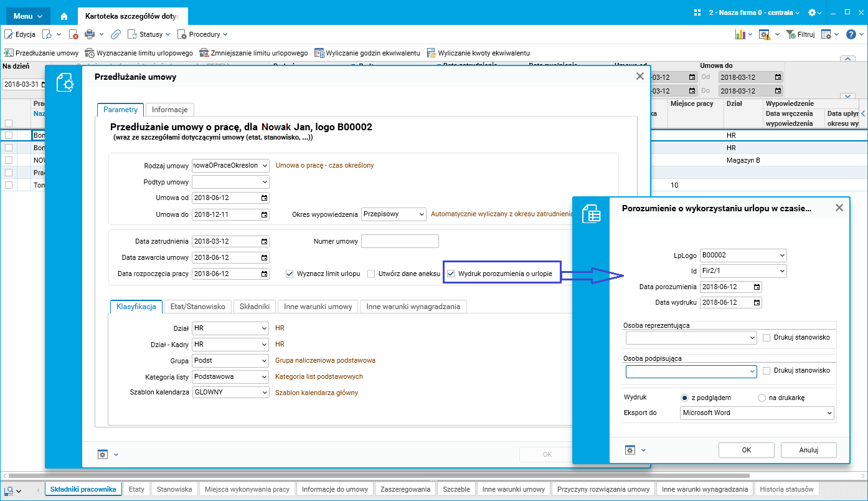Enable the Utwórz dane aneksu checkbox
The width and height of the screenshot is (868, 501).
[371, 274]
